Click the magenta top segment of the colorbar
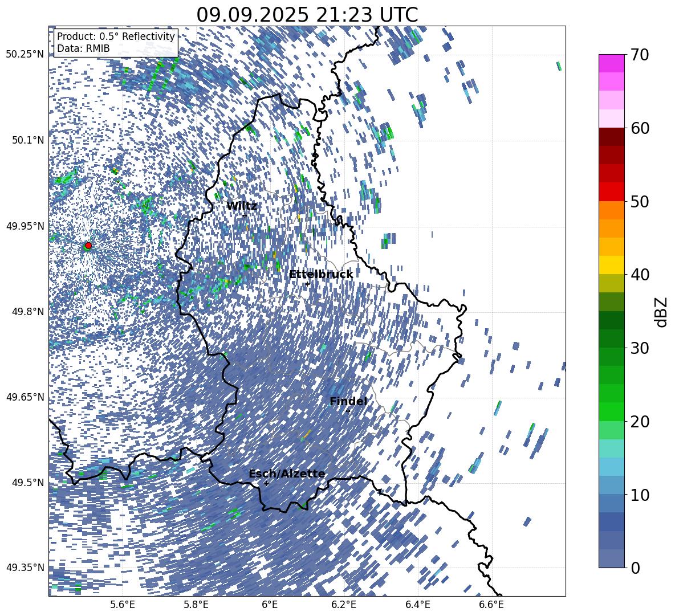Screen dimensions: 675x616 611,63
